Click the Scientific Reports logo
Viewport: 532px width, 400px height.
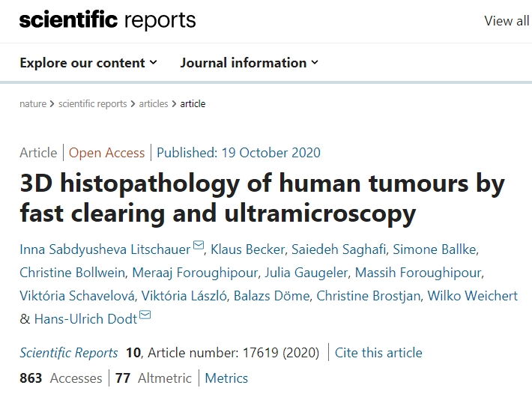coord(108,20)
